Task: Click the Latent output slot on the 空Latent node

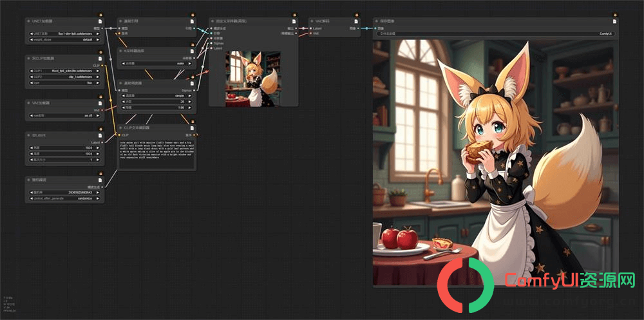Action: (102, 142)
